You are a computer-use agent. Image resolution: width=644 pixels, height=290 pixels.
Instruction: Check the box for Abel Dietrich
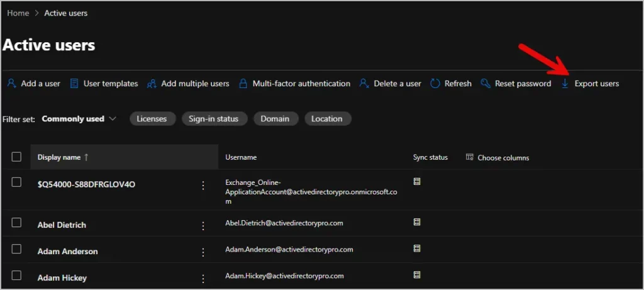click(x=16, y=223)
